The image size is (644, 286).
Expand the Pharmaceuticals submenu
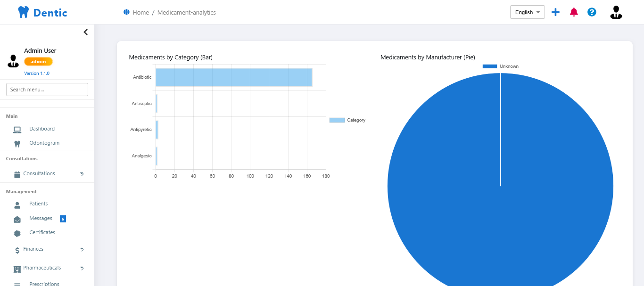coord(47,268)
